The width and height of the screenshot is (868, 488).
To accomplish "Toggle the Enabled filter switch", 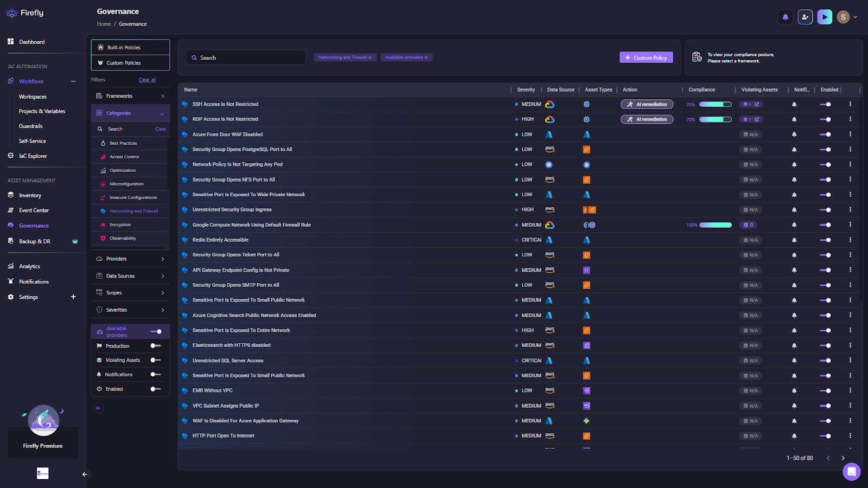I will pyautogui.click(x=156, y=389).
